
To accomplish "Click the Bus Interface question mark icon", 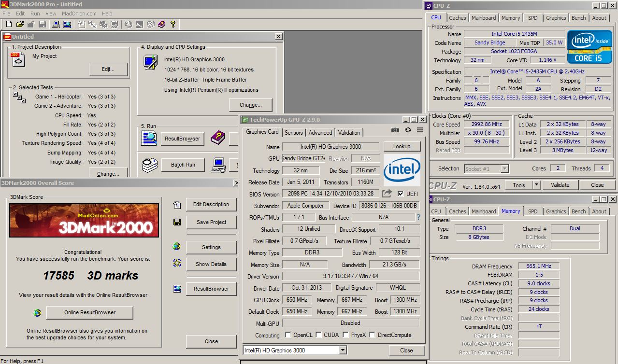I will (418, 217).
